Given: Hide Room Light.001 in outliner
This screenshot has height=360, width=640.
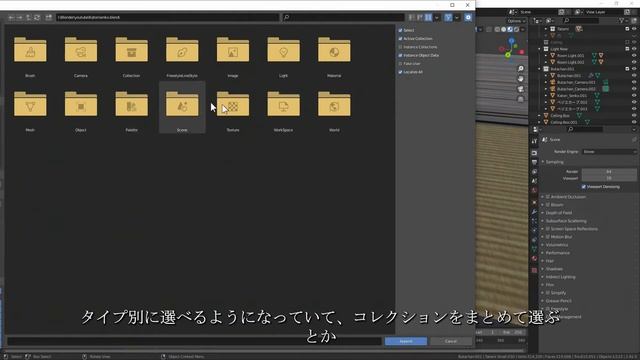Looking at the screenshot, I should [634, 56].
